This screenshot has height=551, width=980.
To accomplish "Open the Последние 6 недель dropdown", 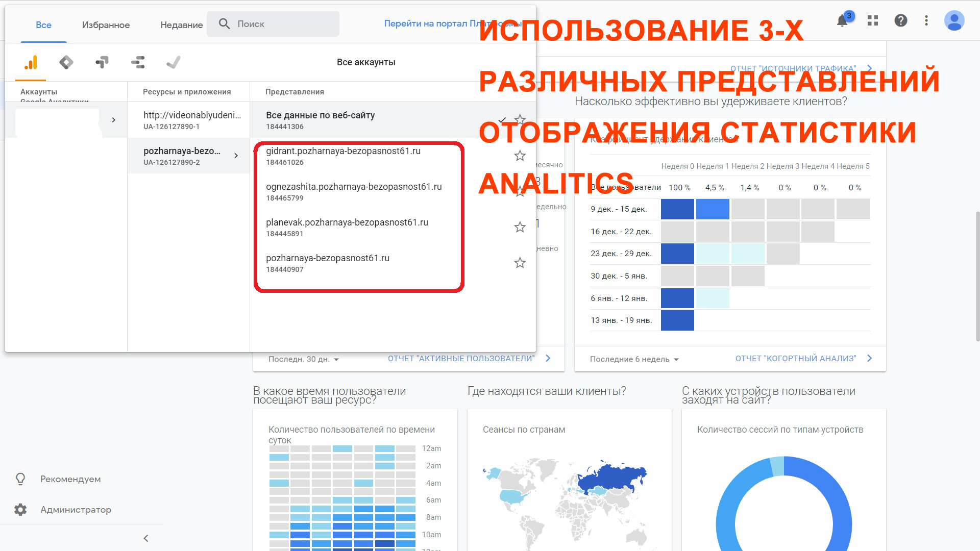I will tap(633, 359).
